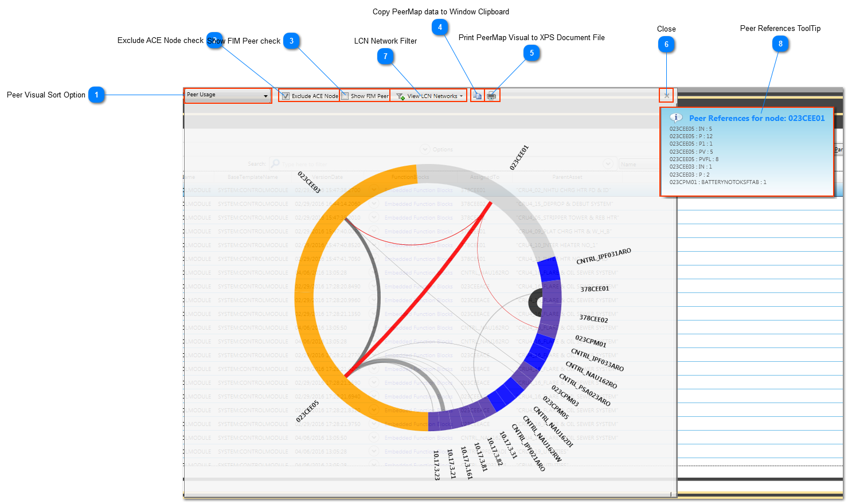Select the CNTRL_IPF033ARO node label

coord(597,360)
